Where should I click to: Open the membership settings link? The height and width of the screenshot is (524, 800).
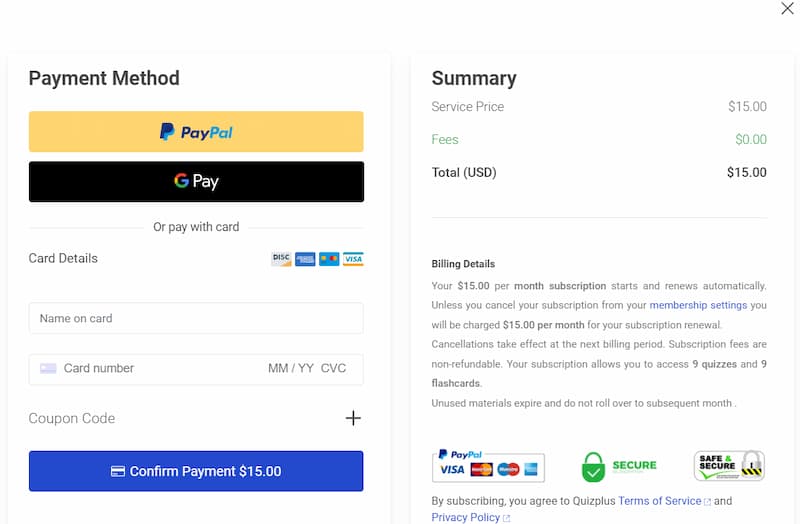point(698,305)
